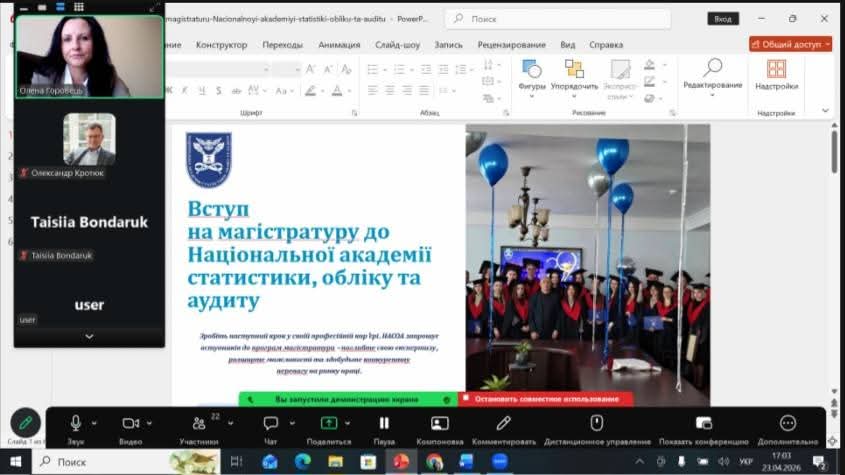This screenshot has height=475, width=845.
Task: Select Олександр Кротюк video thumbnail
Action: click(89, 139)
